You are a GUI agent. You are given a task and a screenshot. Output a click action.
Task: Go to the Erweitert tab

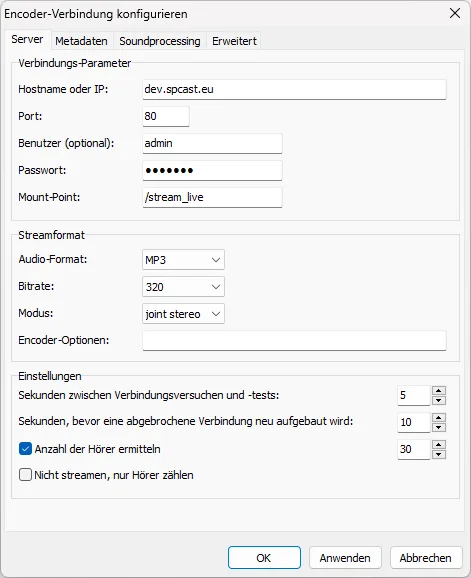(x=234, y=41)
